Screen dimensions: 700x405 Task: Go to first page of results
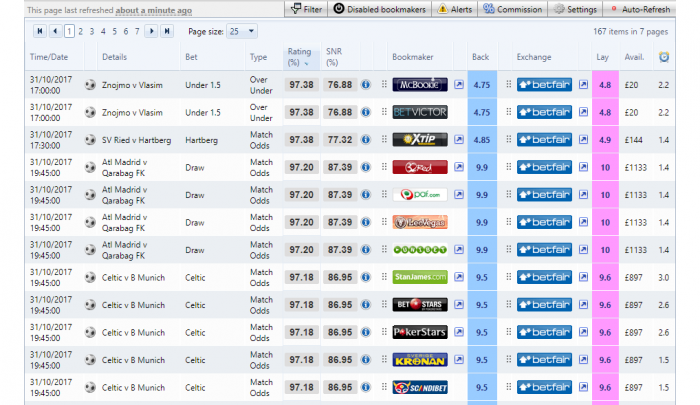[40, 31]
